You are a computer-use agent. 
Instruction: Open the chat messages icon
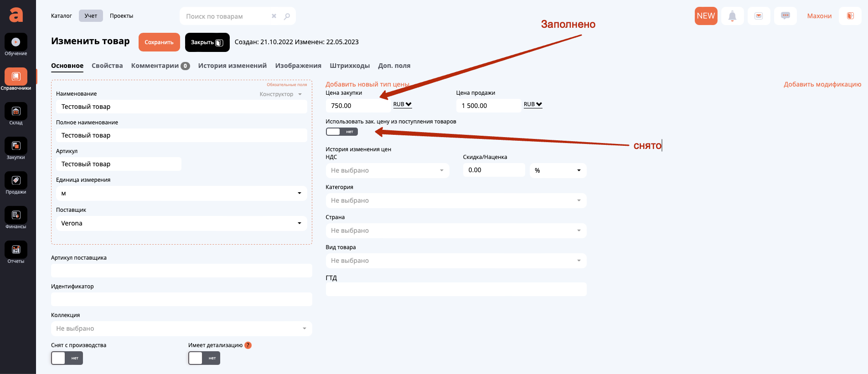pos(785,16)
